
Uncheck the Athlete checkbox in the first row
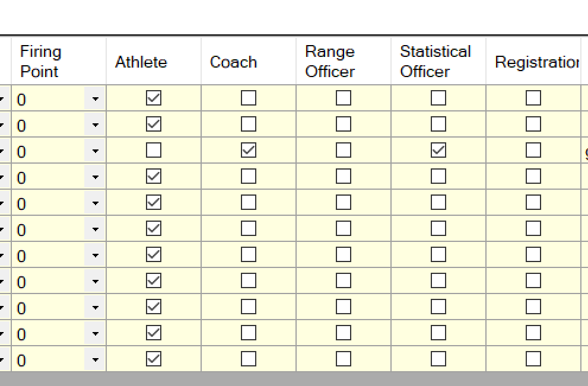(x=153, y=97)
